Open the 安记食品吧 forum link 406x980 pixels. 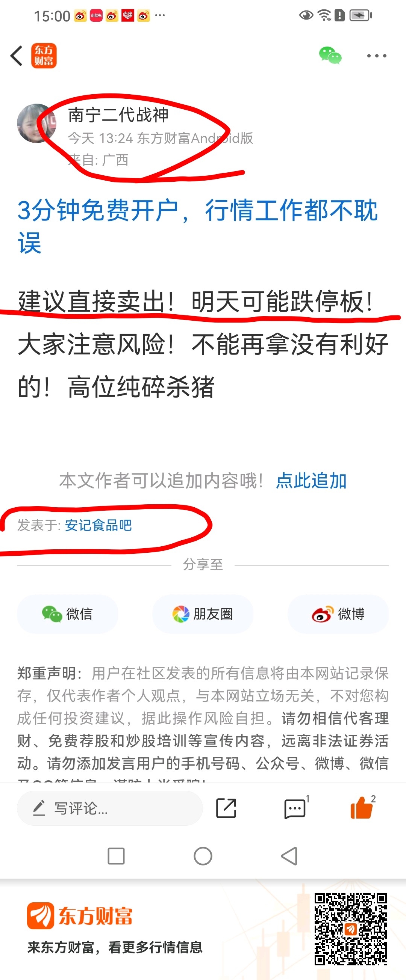coord(98,525)
